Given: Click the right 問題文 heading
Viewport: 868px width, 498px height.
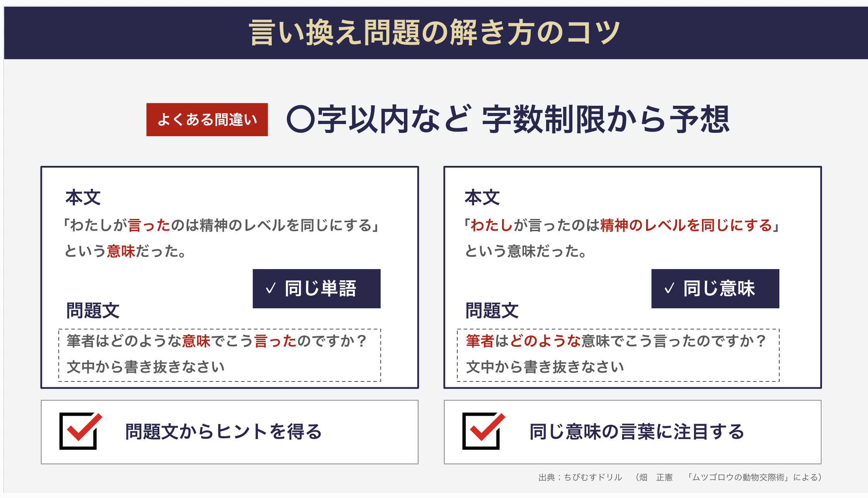Looking at the screenshot, I should tap(492, 311).
